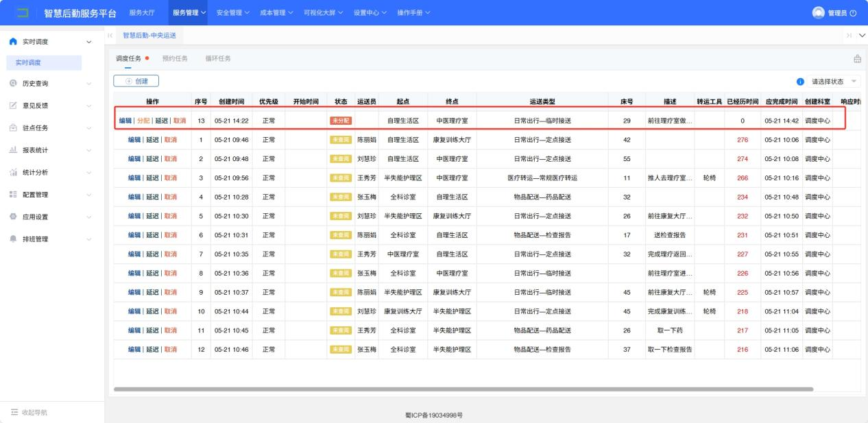Click the 未查阅 status badge in row 12
This screenshot has width=868, height=423.
point(341,350)
